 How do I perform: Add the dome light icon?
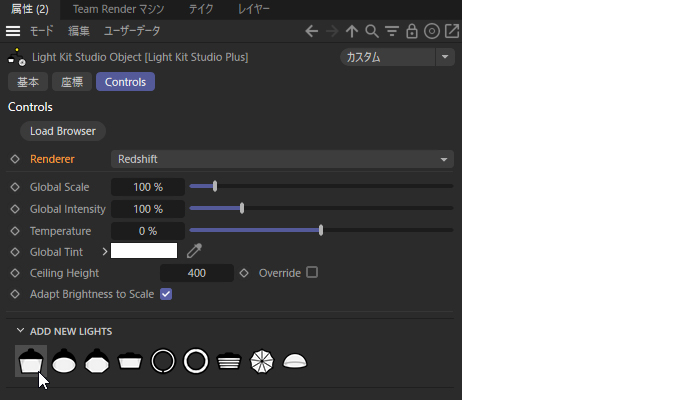click(x=295, y=361)
